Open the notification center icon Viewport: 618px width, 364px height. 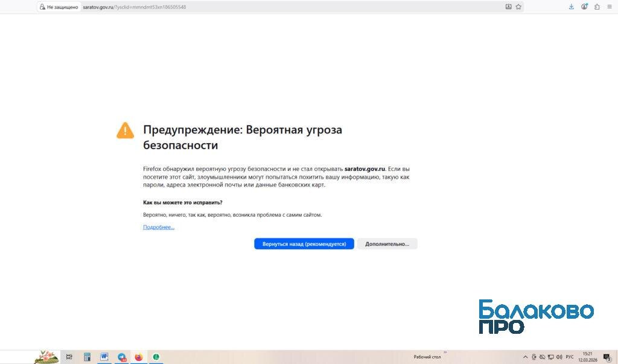tap(607, 357)
